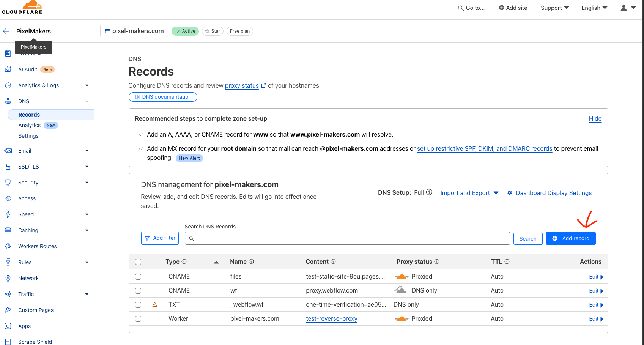Expand the Email section arrow
The width and height of the screenshot is (644, 345).
(87, 151)
